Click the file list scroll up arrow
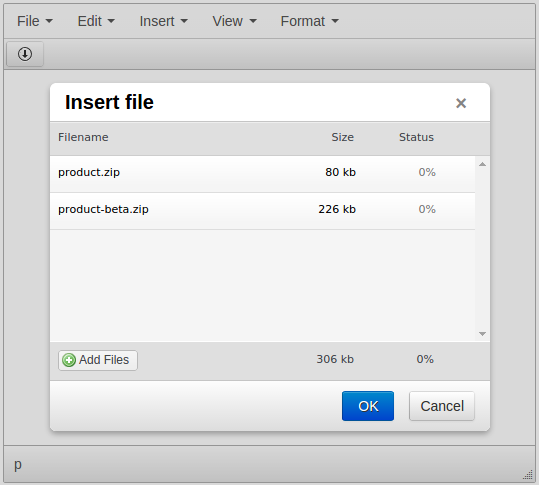The width and height of the screenshot is (539, 485). [482, 164]
